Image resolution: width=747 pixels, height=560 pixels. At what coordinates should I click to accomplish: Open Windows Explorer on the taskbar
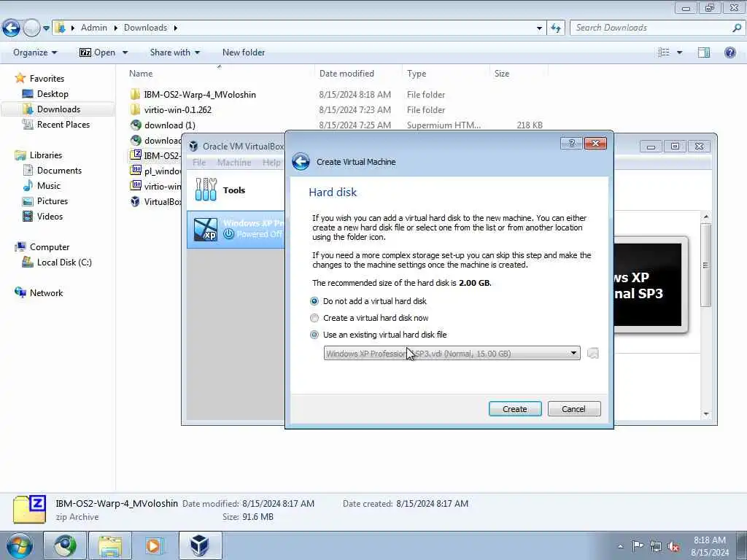(110, 545)
